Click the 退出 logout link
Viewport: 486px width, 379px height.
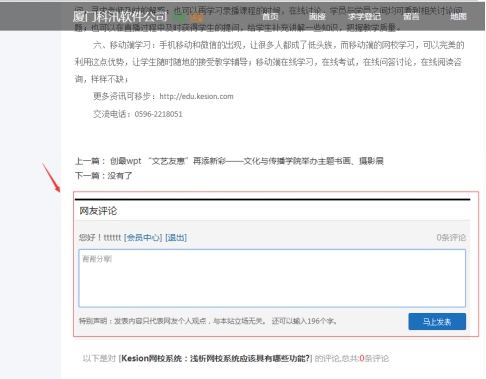(176, 238)
